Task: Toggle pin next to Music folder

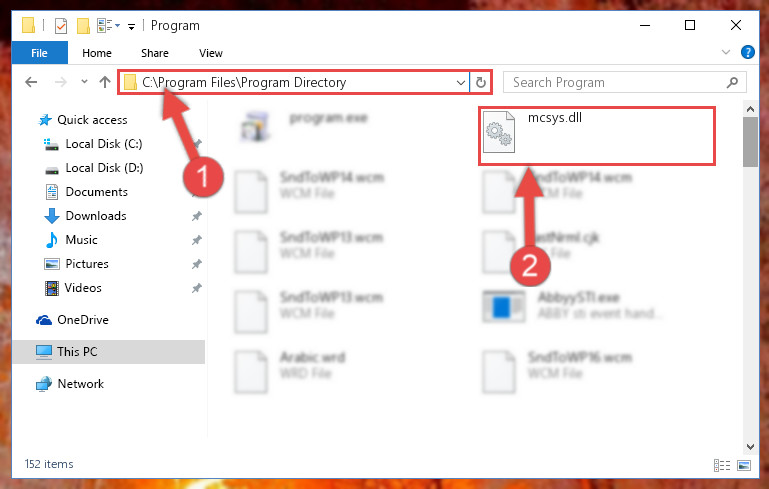Action: coord(197,240)
